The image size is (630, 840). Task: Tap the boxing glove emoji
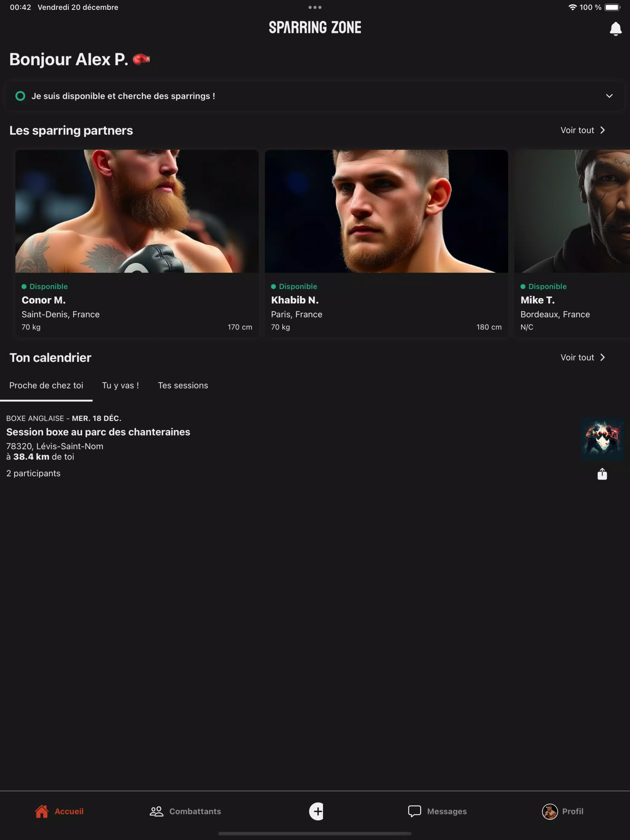tap(141, 59)
